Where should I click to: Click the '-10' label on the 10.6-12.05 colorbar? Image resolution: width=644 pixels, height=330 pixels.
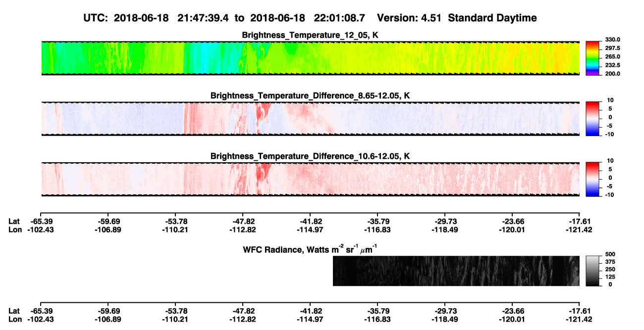pyautogui.click(x=609, y=195)
